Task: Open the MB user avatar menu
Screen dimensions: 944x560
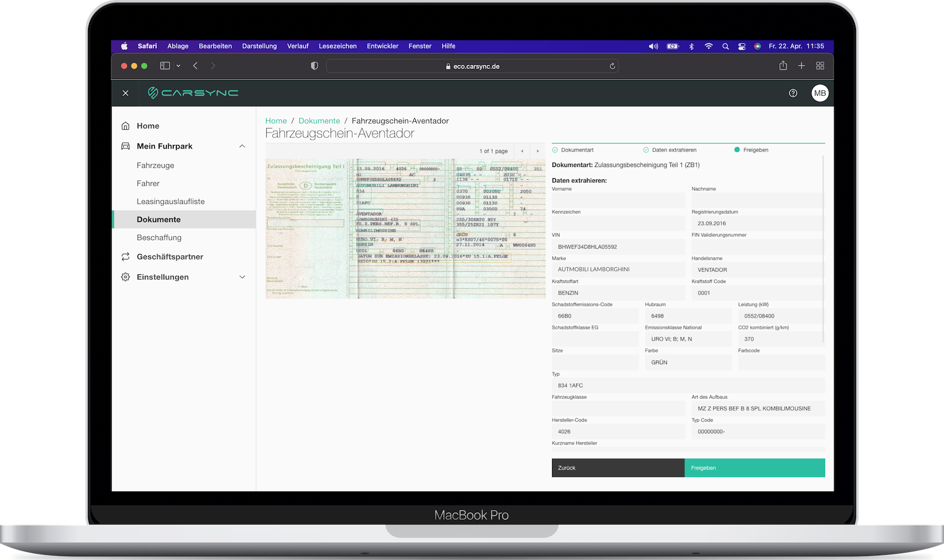Action: coord(820,93)
